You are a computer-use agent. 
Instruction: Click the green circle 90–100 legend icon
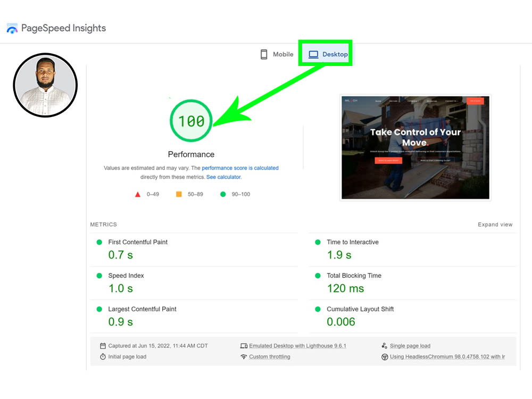tap(223, 194)
